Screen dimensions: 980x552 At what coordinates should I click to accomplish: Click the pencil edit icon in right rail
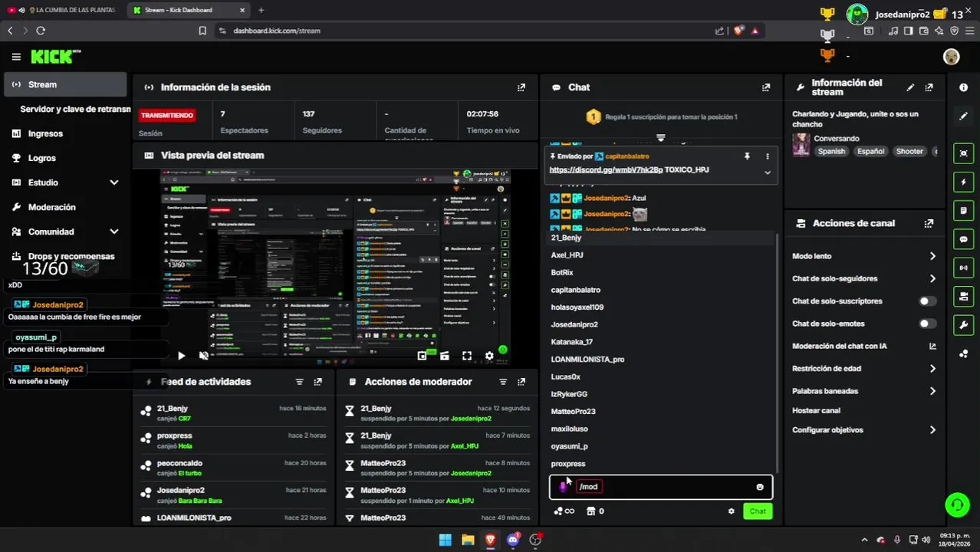[x=964, y=117]
